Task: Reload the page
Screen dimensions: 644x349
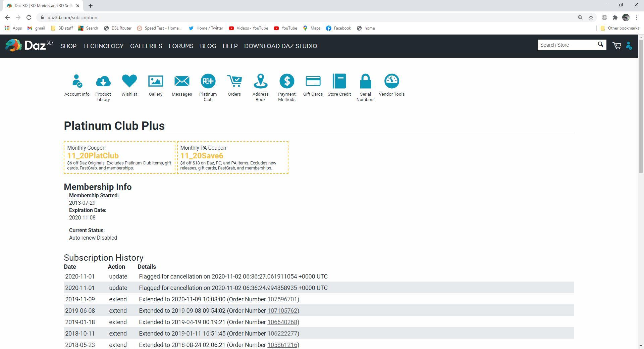Action: 29,17
